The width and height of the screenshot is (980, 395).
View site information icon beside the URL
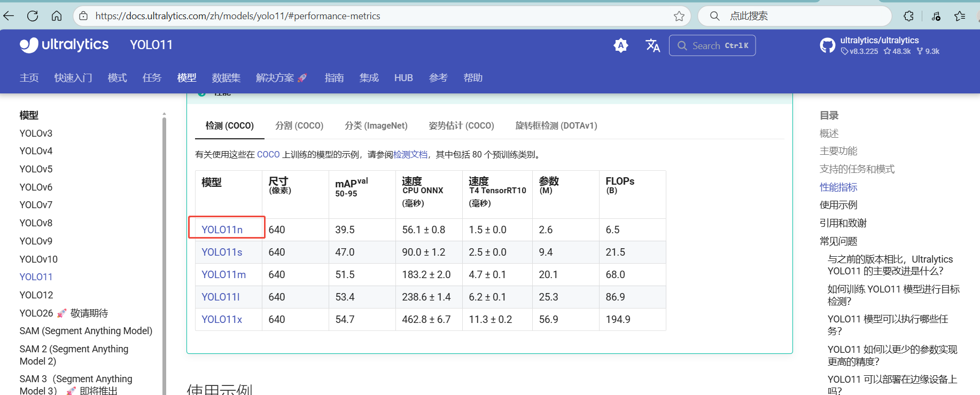click(x=83, y=16)
